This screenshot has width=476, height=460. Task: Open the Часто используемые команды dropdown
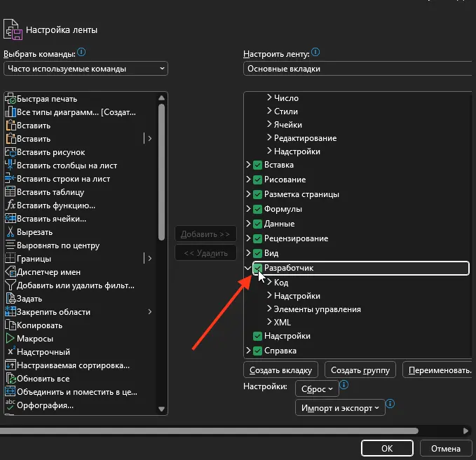pos(86,69)
